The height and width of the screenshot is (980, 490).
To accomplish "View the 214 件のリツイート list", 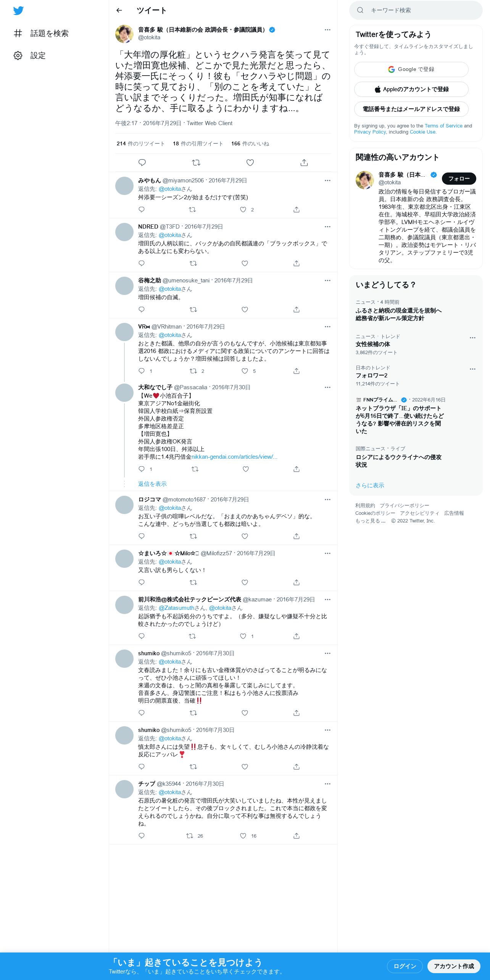I will (x=140, y=144).
